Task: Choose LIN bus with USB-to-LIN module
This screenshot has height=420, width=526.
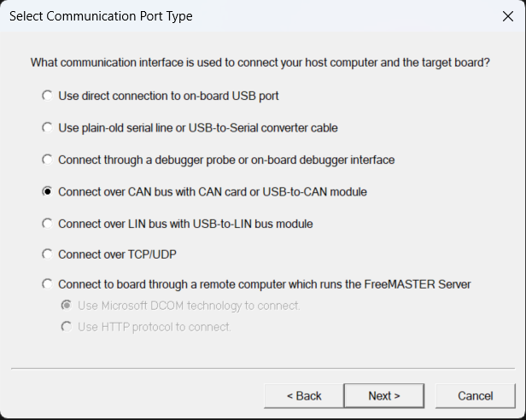Action: coord(47,224)
